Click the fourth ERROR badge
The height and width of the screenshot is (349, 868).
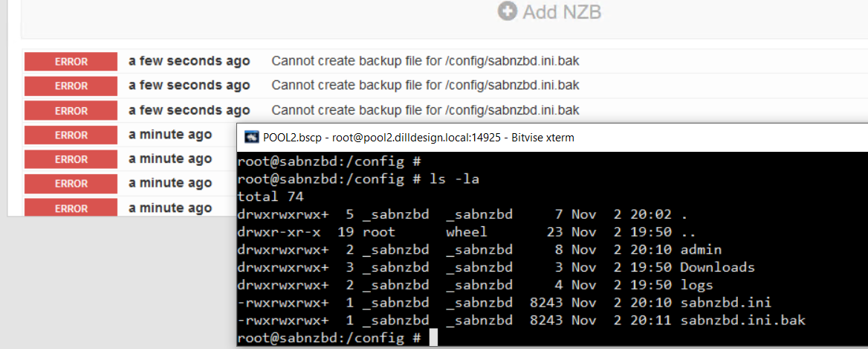pyautogui.click(x=71, y=135)
